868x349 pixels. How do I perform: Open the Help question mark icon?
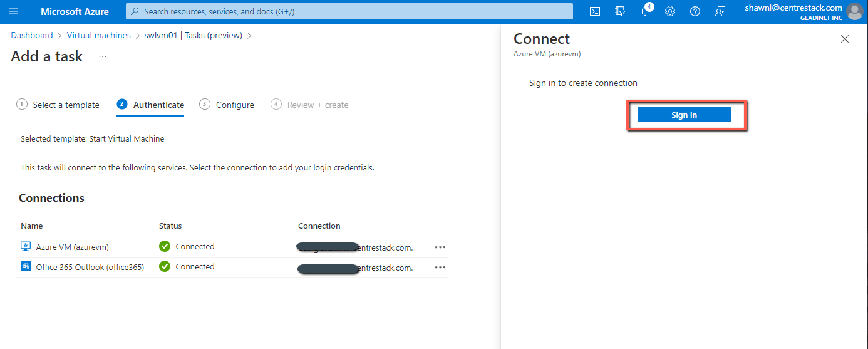coord(695,11)
